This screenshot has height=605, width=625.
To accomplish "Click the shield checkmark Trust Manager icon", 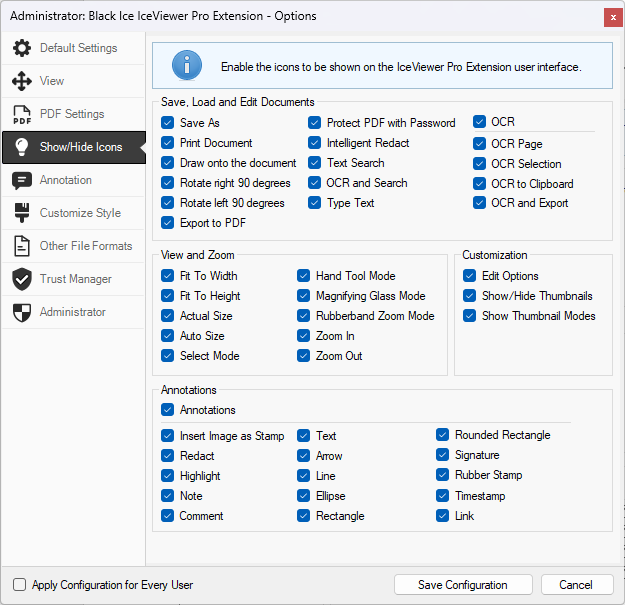I will [22, 279].
